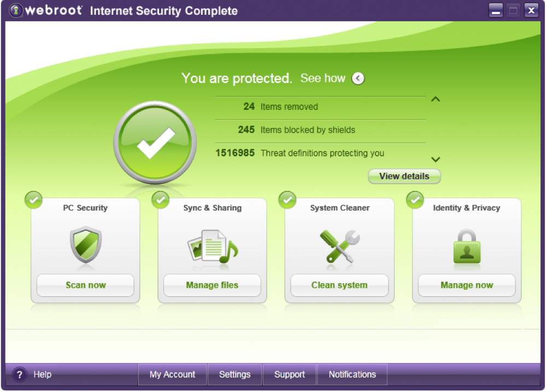Click the Sync & Sharing status checkmark badge
The height and width of the screenshot is (392, 546).
161,200
